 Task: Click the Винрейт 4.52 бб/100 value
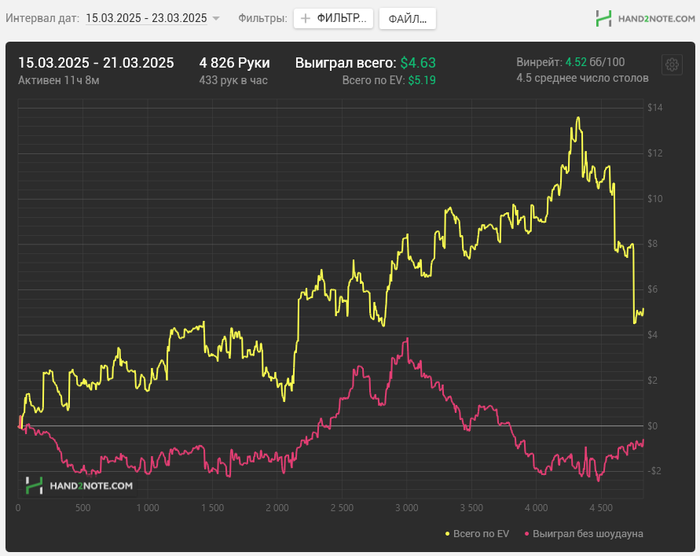pos(571,62)
